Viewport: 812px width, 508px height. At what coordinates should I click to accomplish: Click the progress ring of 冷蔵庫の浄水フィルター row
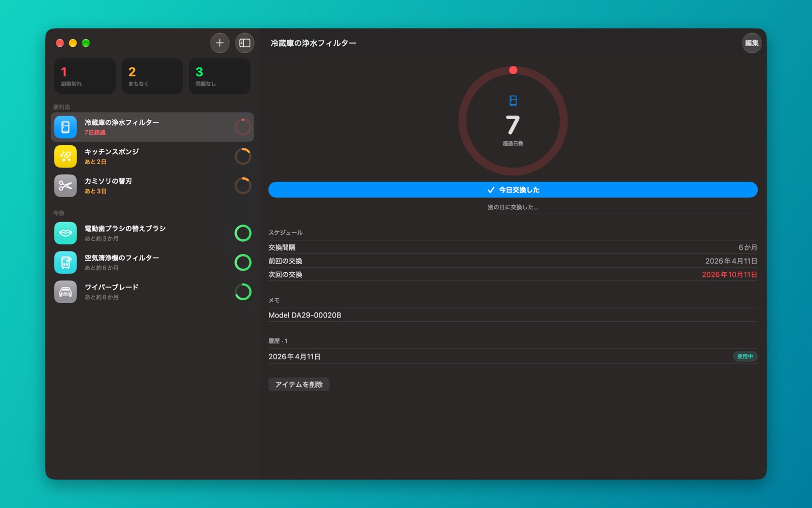243,127
